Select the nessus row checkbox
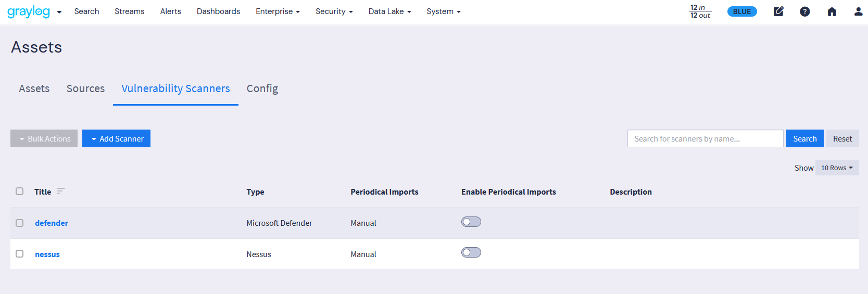Screen dimensions: 868x294 (20, 254)
